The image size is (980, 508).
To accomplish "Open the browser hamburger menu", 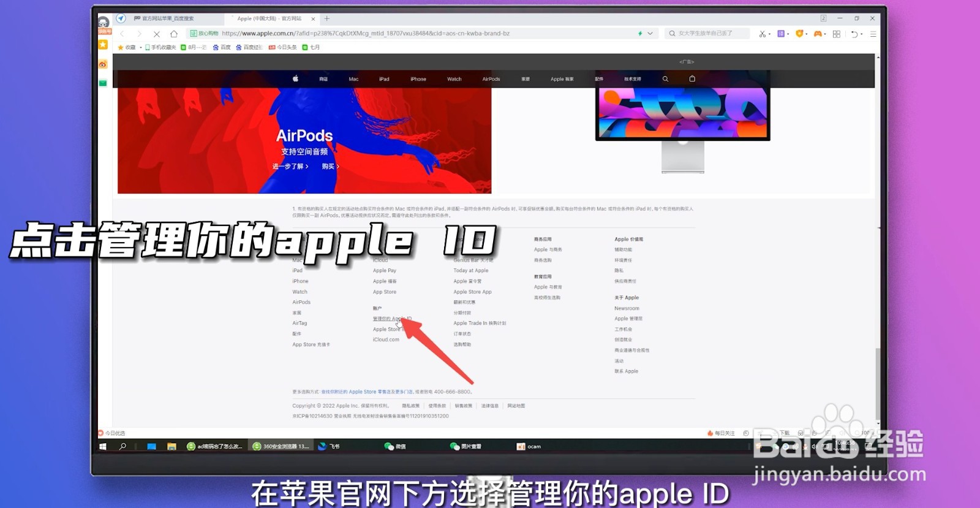I will (873, 34).
